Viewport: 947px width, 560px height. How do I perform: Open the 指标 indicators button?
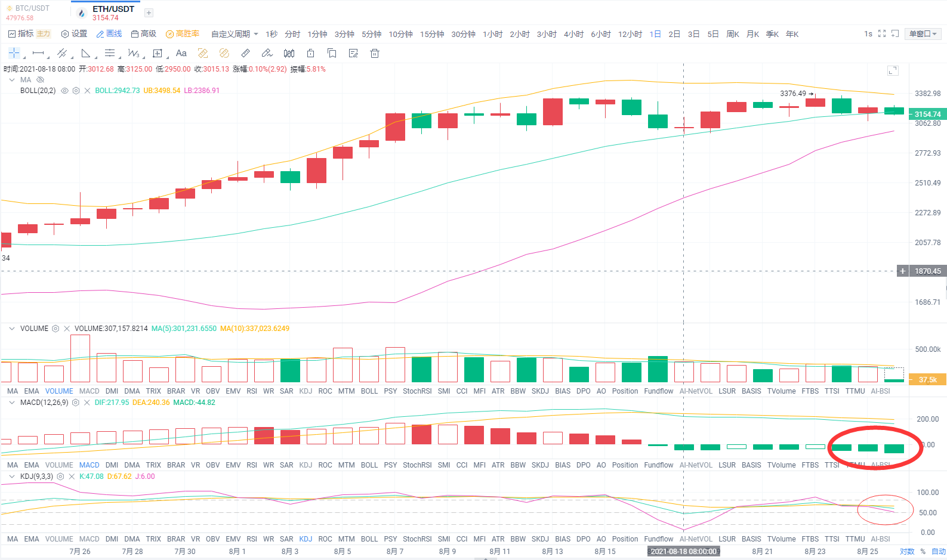pos(21,34)
